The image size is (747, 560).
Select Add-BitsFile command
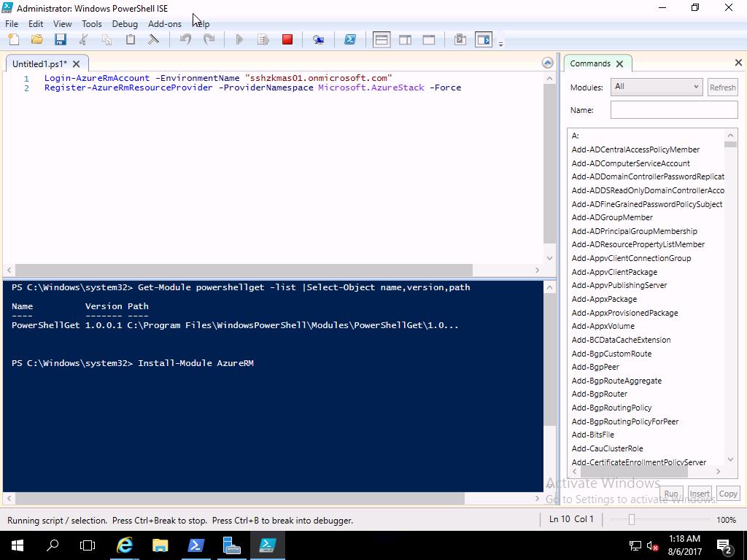(592, 435)
